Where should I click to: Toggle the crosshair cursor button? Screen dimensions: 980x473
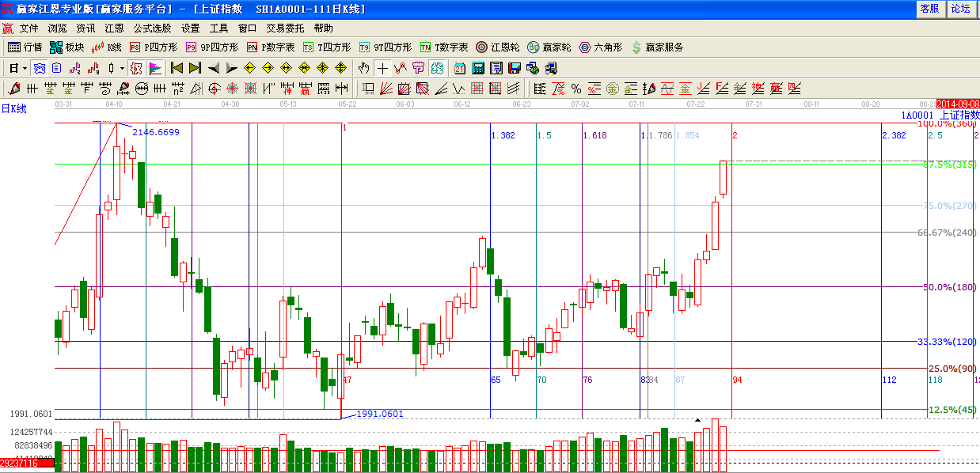(x=382, y=68)
